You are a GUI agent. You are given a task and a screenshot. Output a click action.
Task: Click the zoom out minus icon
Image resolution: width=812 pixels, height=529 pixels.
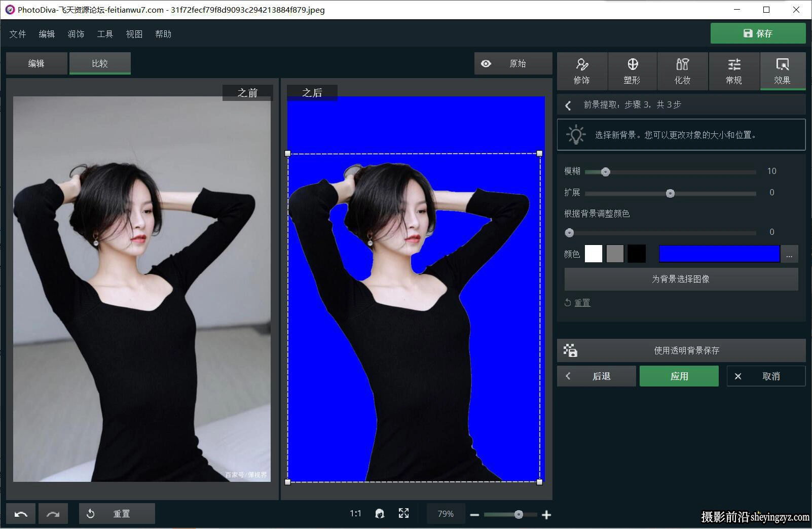[x=474, y=515]
